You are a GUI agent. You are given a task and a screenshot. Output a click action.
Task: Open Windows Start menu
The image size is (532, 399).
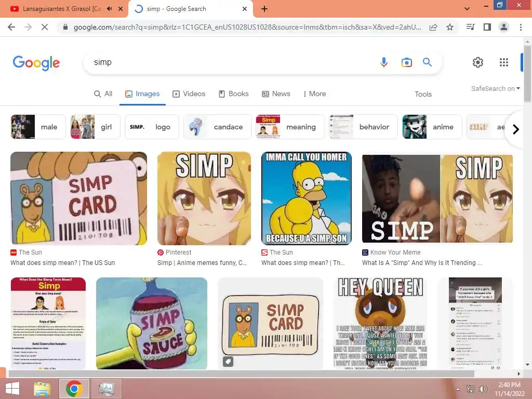click(x=12, y=389)
